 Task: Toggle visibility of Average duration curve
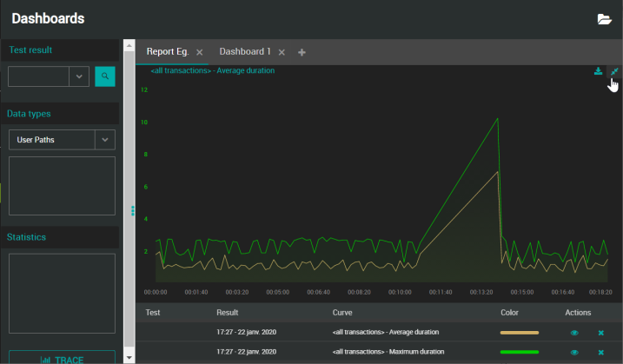[x=574, y=332]
